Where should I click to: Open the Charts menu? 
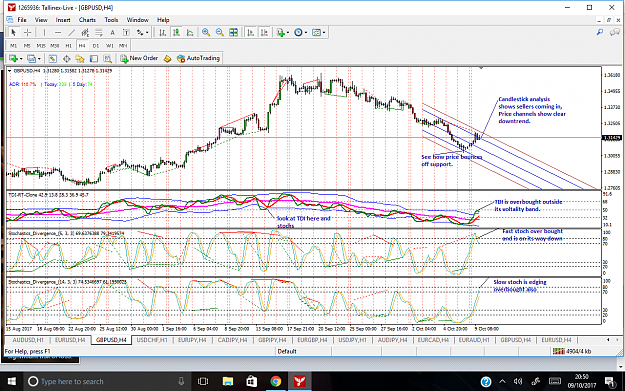pos(87,20)
